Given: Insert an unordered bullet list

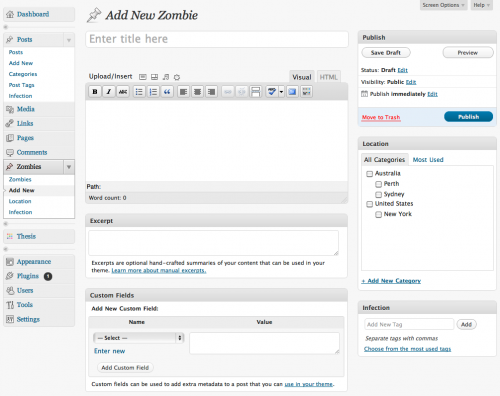Looking at the screenshot, I should click(139, 92).
